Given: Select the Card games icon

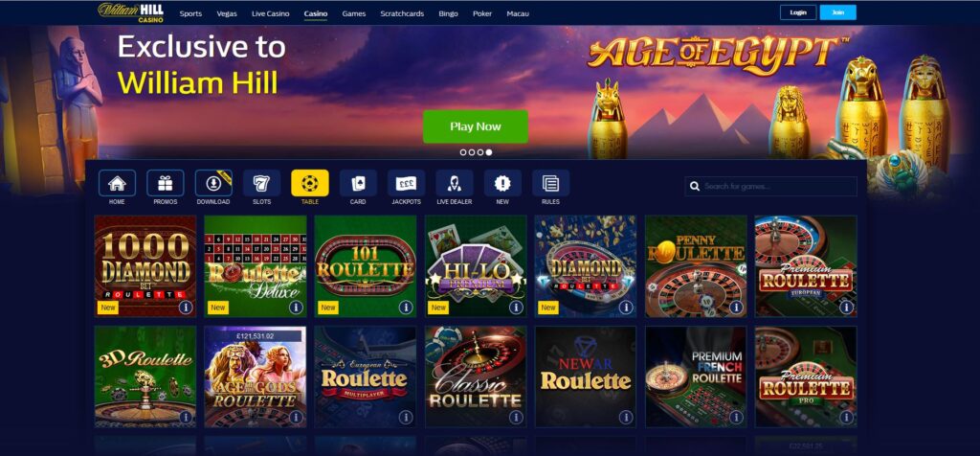Looking at the screenshot, I should (x=358, y=183).
